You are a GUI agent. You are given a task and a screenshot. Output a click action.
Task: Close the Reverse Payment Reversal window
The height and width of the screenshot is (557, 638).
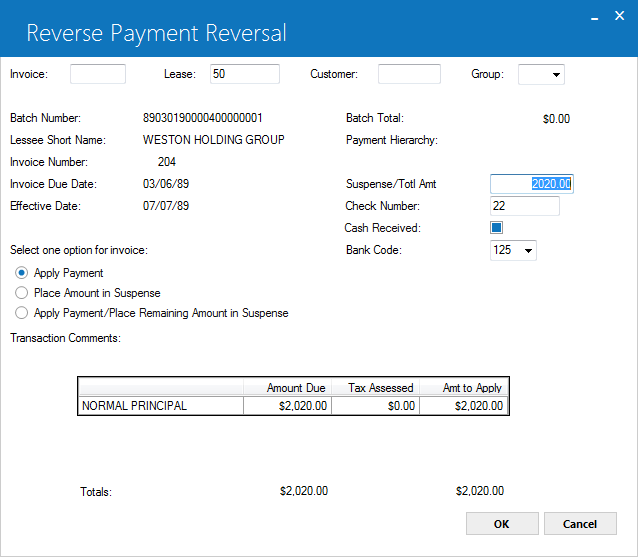(619, 16)
